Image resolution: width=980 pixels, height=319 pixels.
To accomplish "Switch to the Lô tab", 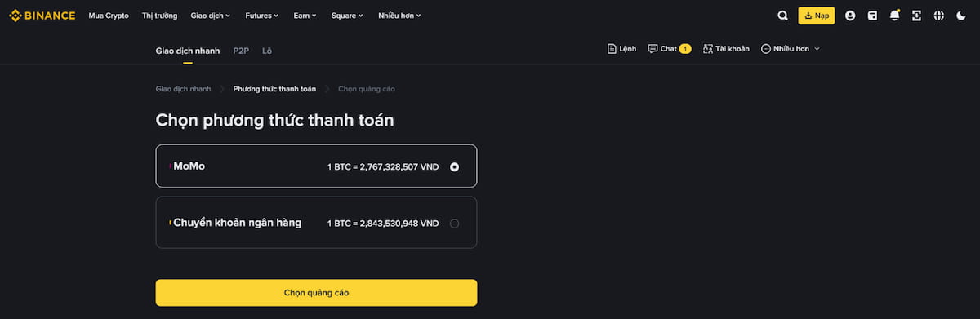I will point(267,51).
